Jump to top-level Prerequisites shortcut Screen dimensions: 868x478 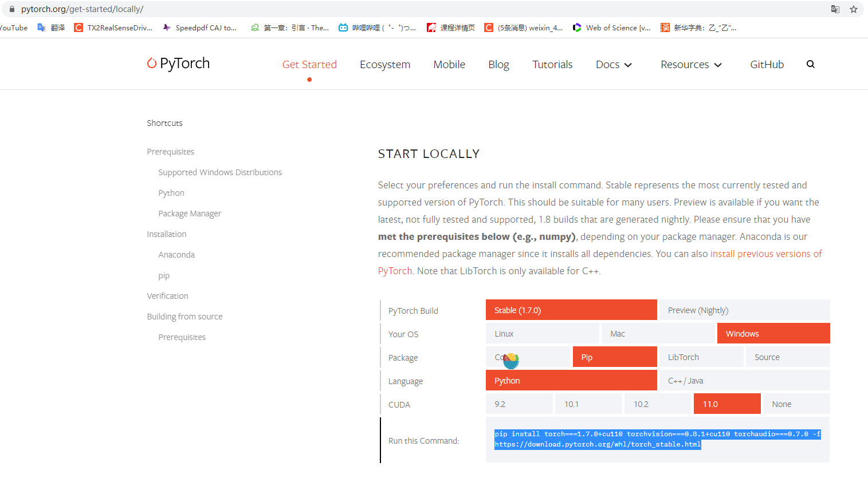coord(170,152)
